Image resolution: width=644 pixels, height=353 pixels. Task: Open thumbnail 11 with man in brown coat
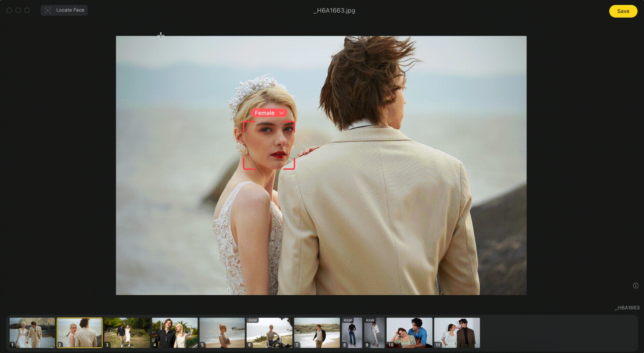[457, 332]
